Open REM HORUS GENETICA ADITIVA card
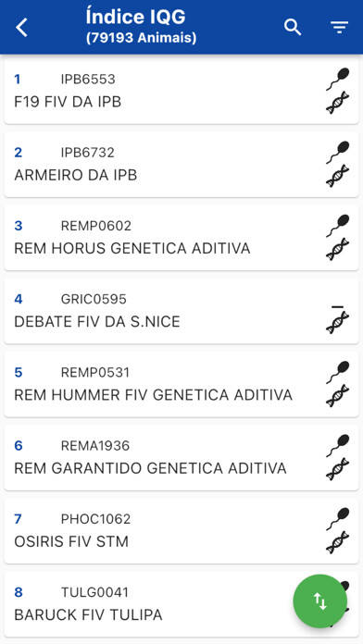The image size is (363, 644). (x=181, y=238)
